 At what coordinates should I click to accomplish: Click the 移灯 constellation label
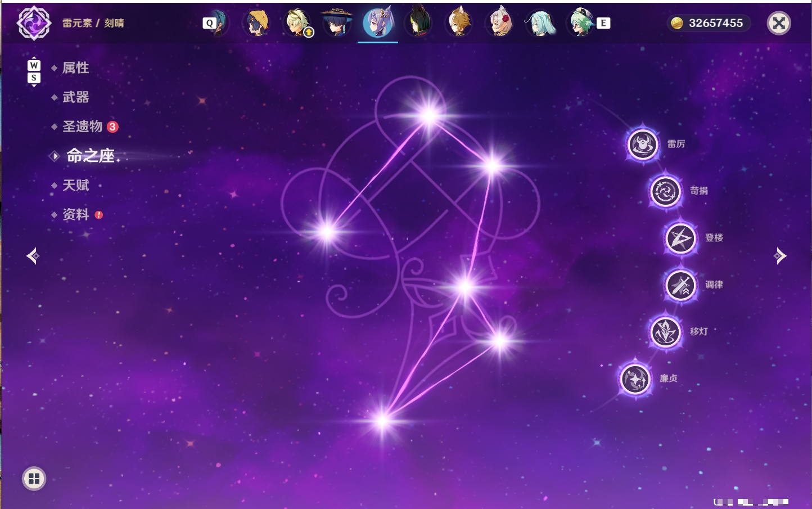(699, 331)
